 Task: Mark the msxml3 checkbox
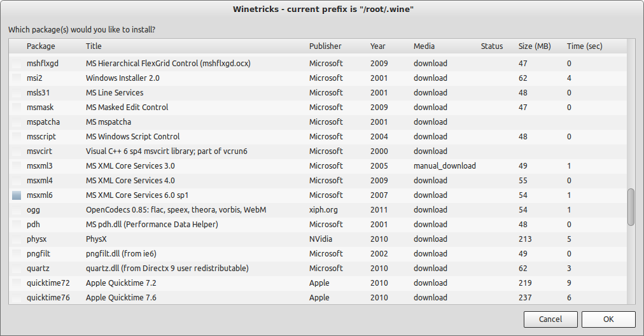17,166
